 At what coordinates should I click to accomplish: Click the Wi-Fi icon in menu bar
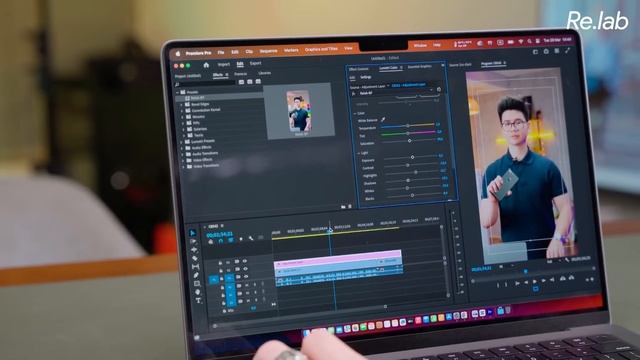click(521, 42)
